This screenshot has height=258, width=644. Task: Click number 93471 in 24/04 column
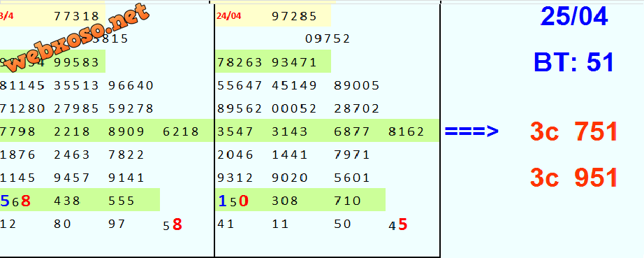295,62
